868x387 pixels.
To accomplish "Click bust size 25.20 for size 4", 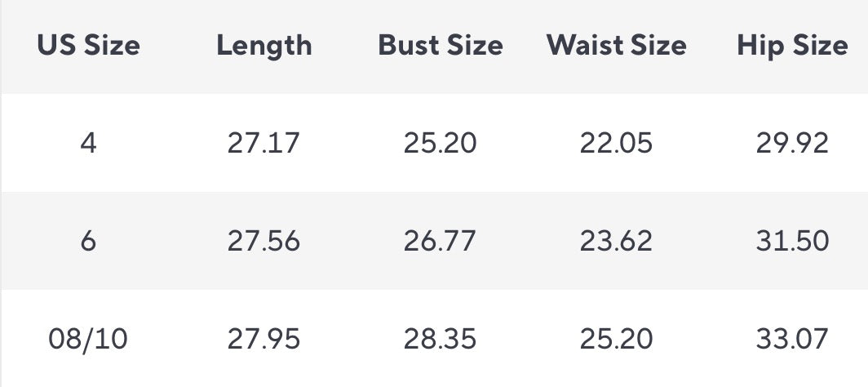I will tap(441, 144).
